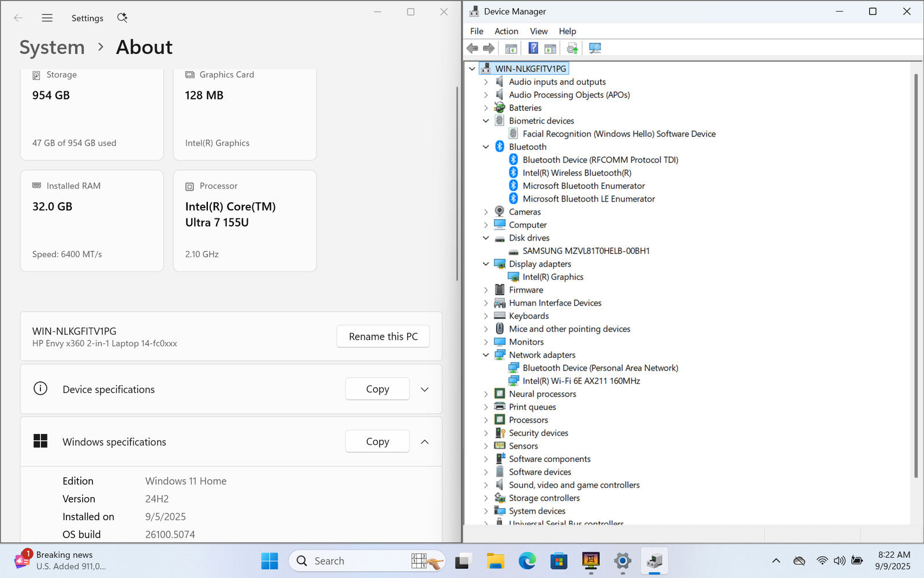Image resolution: width=924 pixels, height=578 pixels.
Task: Open the Help toolbar icon in Device Manager
Action: click(533, 48)
